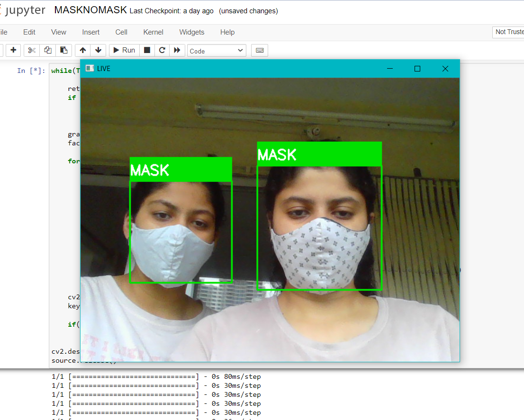Open the command palette keyboard icon
This screenshot has width=524, height=420.
coord(259,50)
